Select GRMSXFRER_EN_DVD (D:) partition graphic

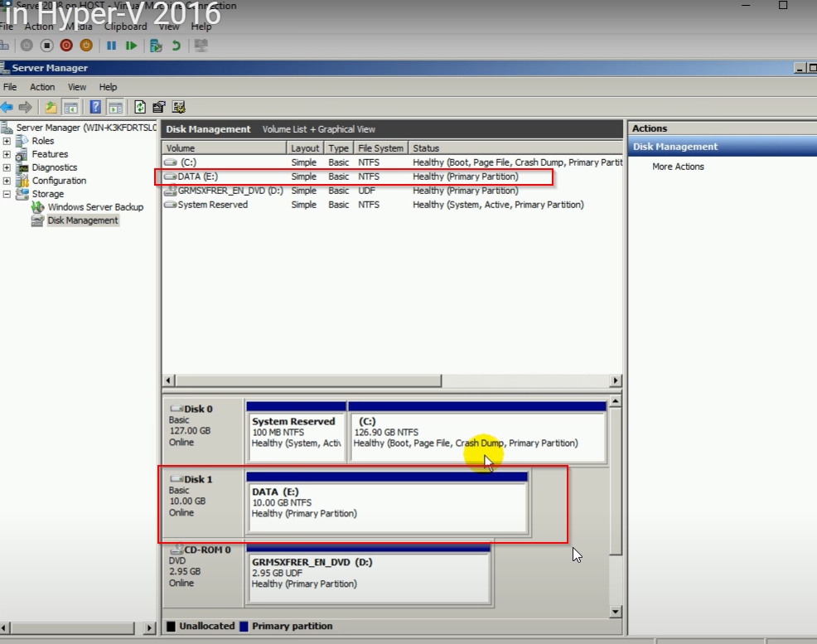pos(368,574)
